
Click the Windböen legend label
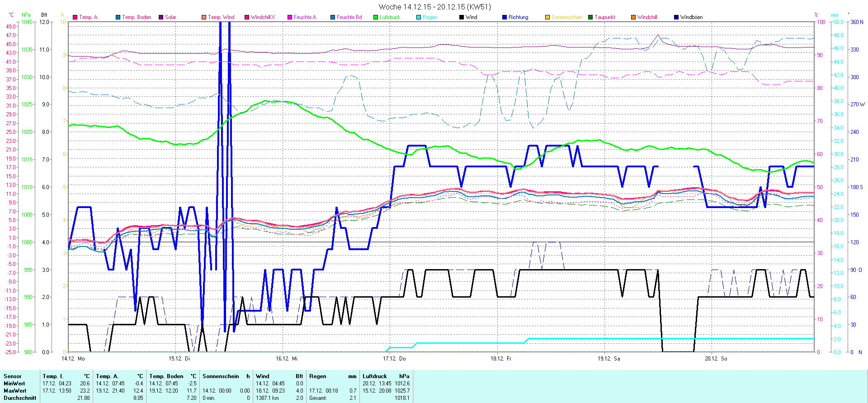tap(691, 17)
